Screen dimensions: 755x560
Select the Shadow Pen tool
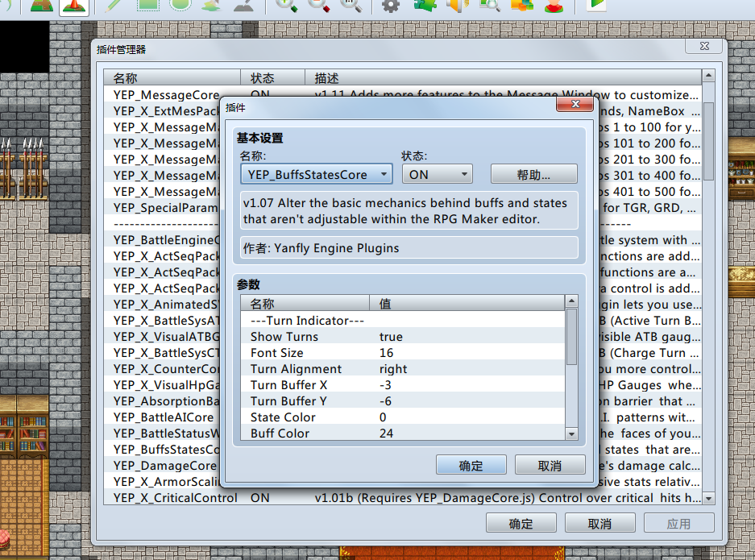point(243,6)
